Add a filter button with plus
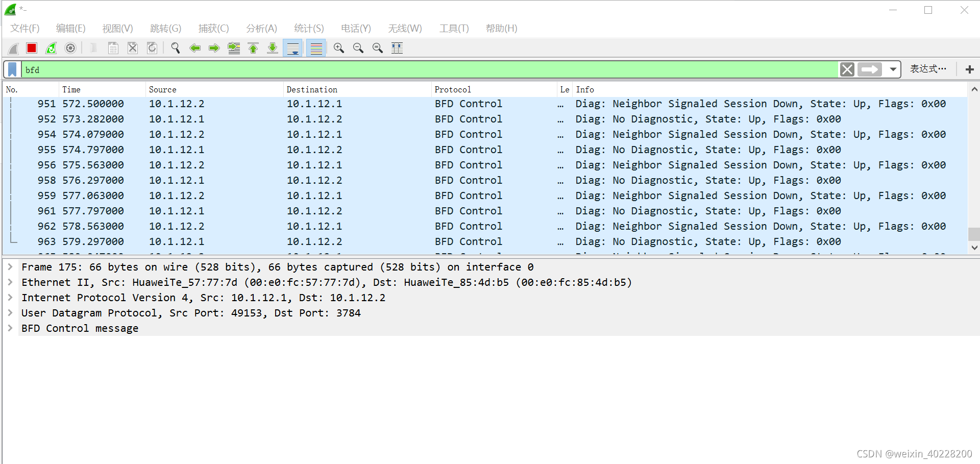 pos(970,69)
